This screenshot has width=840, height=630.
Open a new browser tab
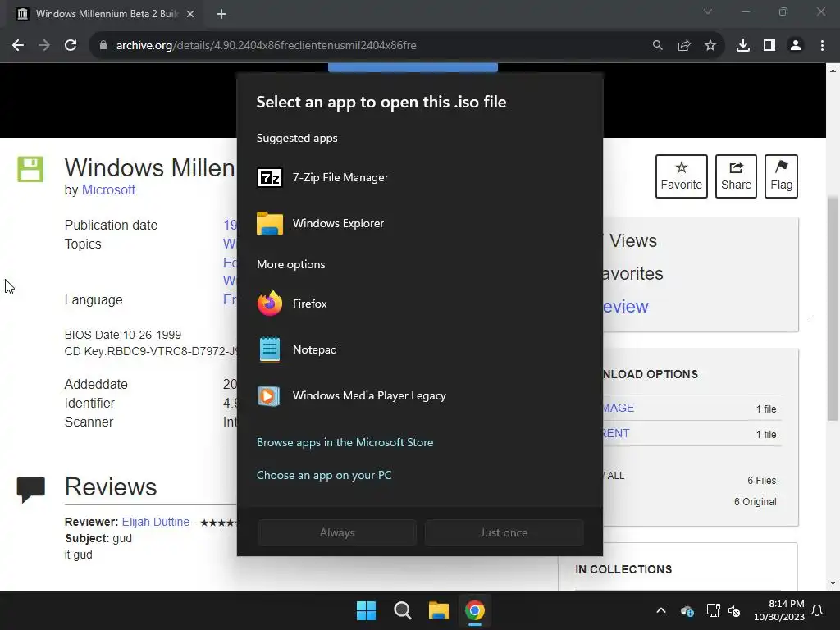point(221,14)
